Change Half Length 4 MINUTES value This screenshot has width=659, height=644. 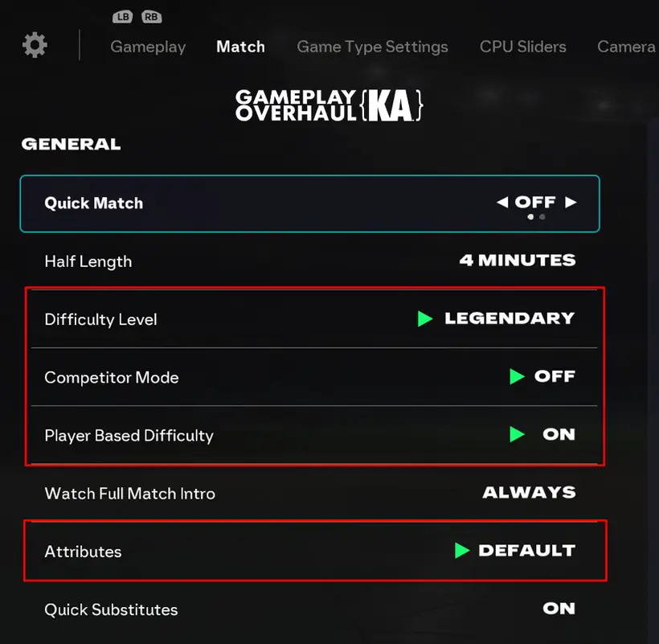(x=517, y=260)
